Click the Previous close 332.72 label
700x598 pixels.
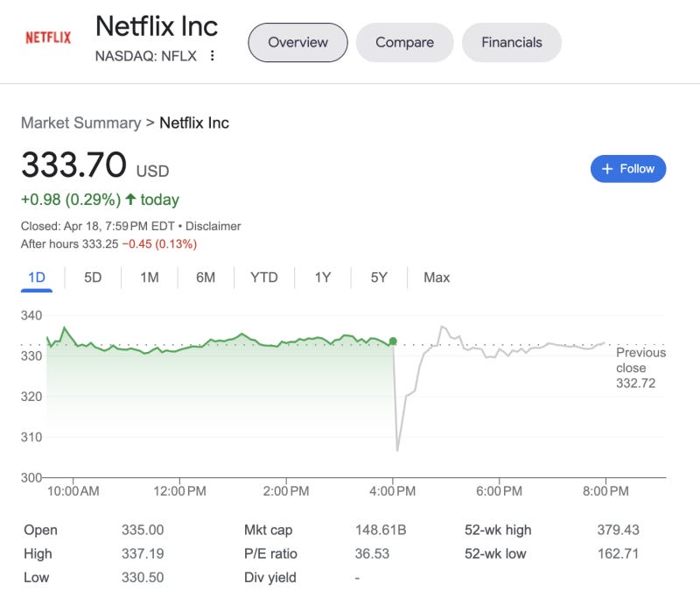[640, 368]
